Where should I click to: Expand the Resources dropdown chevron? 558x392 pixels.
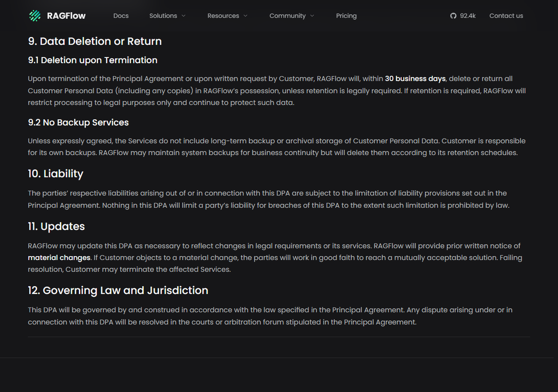245,16
